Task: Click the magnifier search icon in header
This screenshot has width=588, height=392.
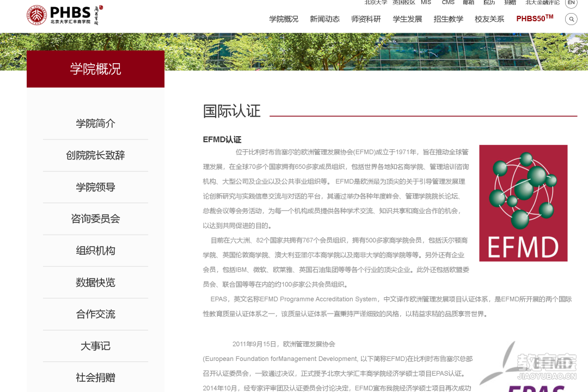Action: click(x=571, y=19)
